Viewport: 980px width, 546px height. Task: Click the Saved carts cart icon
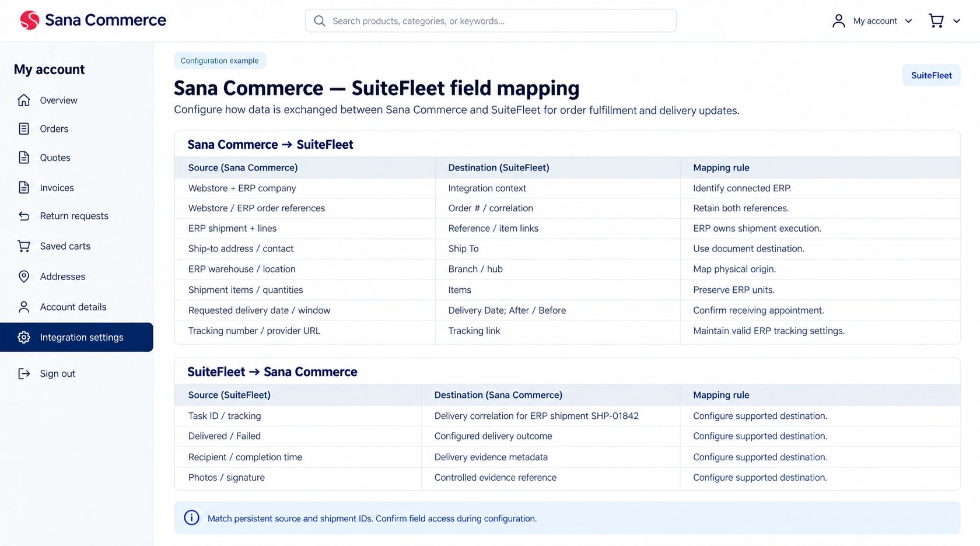pos(24,246)
